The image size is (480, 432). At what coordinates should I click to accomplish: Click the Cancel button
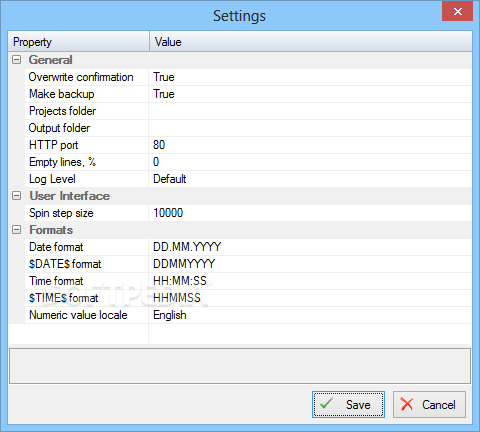coord(429,404)
